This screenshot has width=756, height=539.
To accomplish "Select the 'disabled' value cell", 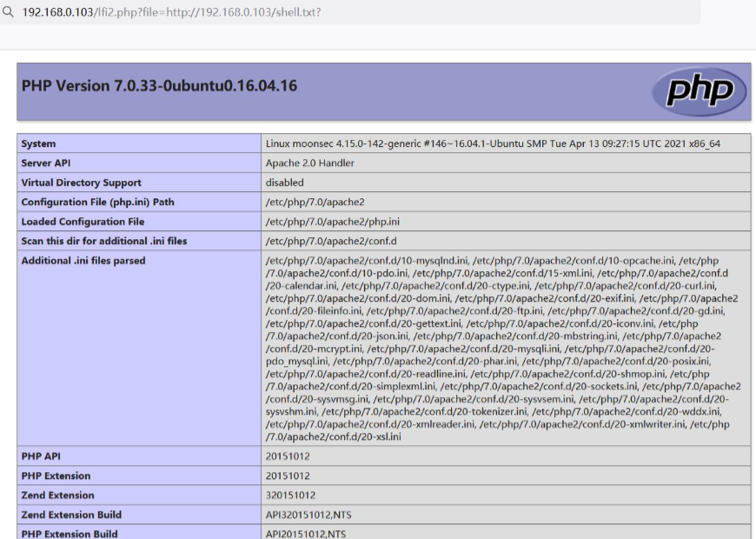I will click(x=285, y=183).
